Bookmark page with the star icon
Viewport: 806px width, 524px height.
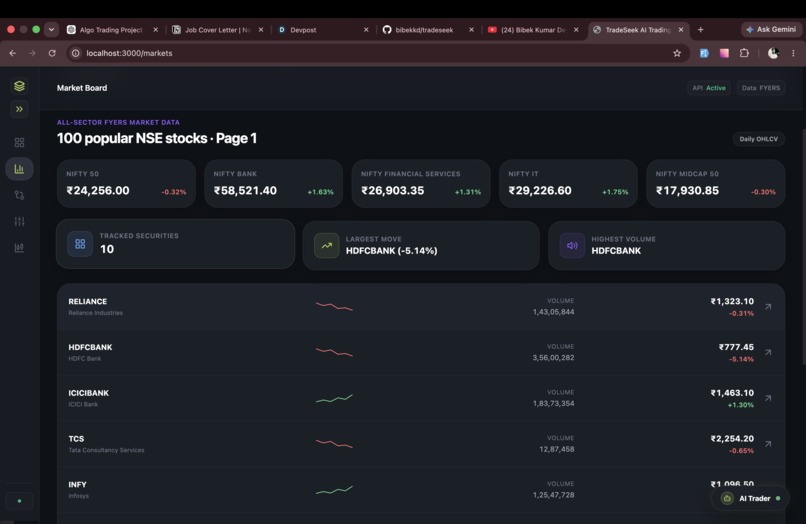tap(677, 53)
